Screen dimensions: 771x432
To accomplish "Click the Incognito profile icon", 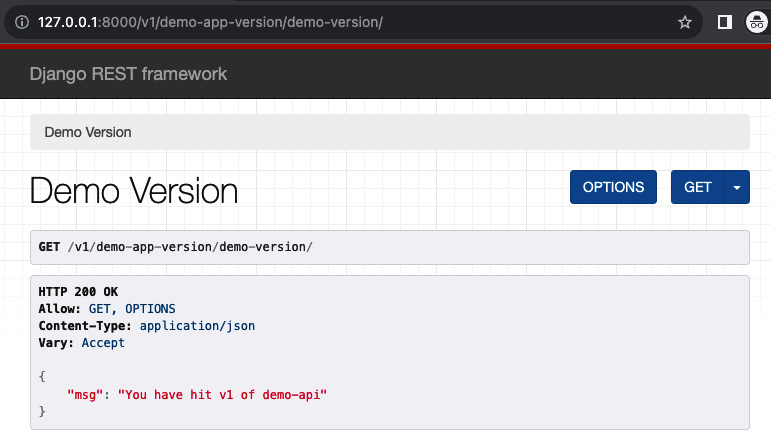I will [x=757, y=22].
